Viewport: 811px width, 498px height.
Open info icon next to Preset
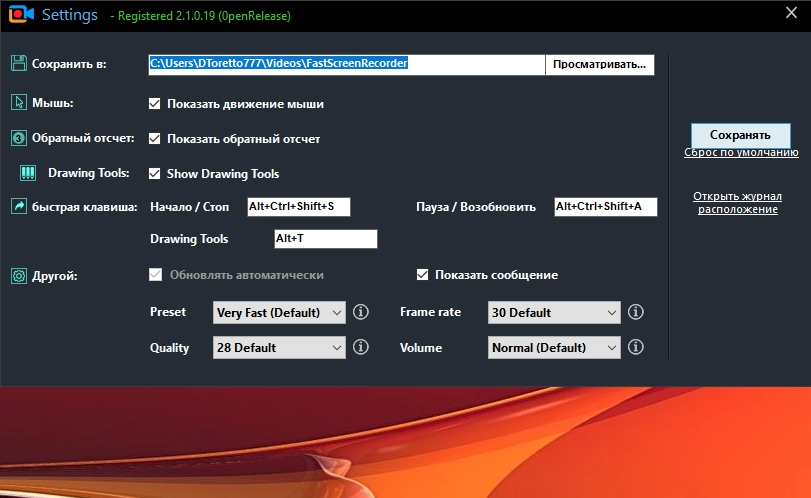(x=361, y=312)
